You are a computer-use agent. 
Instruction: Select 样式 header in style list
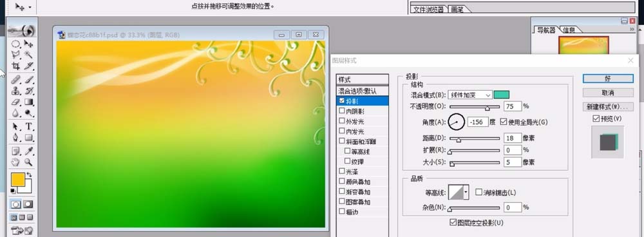362,80
